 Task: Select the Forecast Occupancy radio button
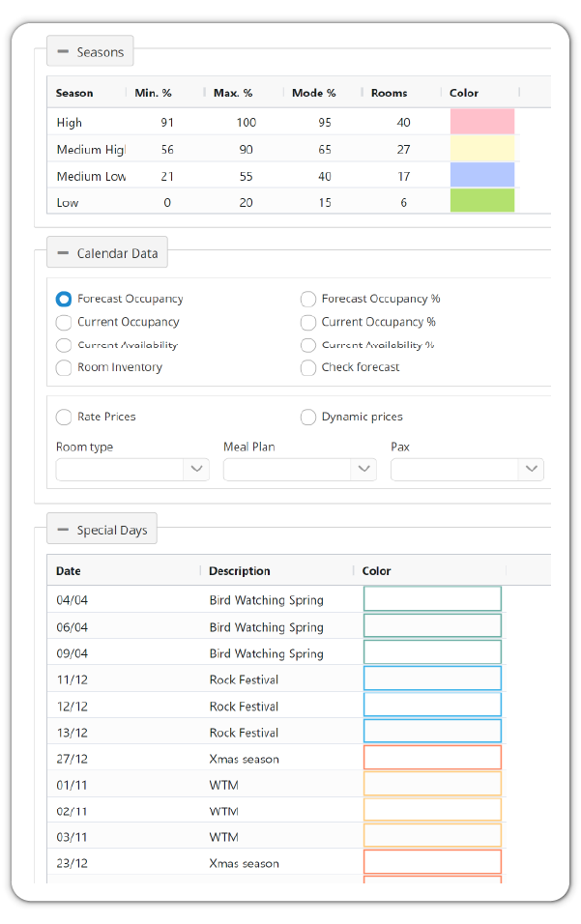[64, 300]
